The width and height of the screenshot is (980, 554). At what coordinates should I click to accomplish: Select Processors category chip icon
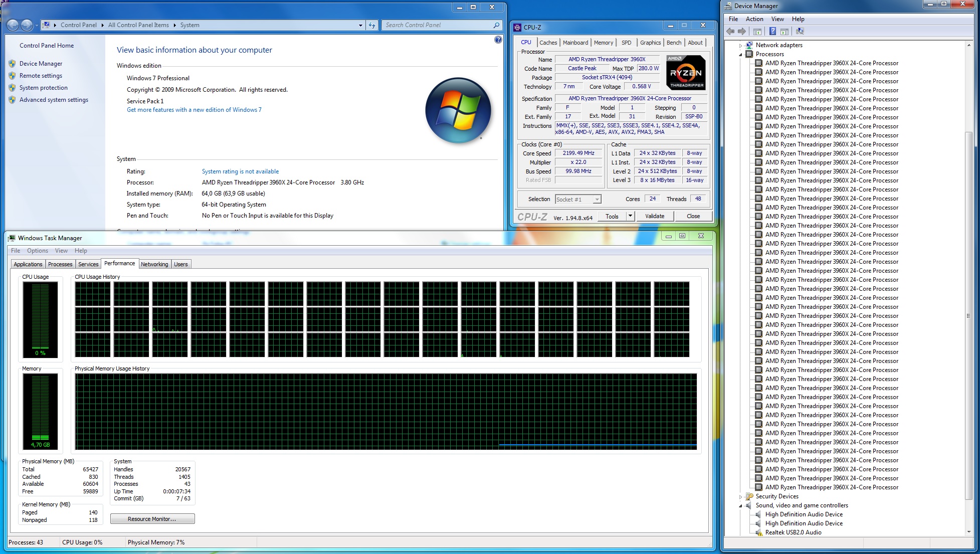(x=749, y=54)
